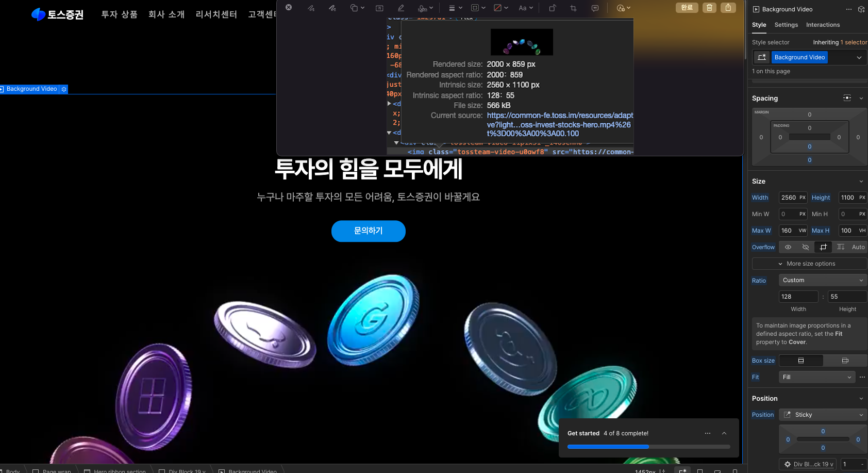This screenshot has width=868, height=473.
Task: Open the 투자 상품 nav menu
Action: 119,14
